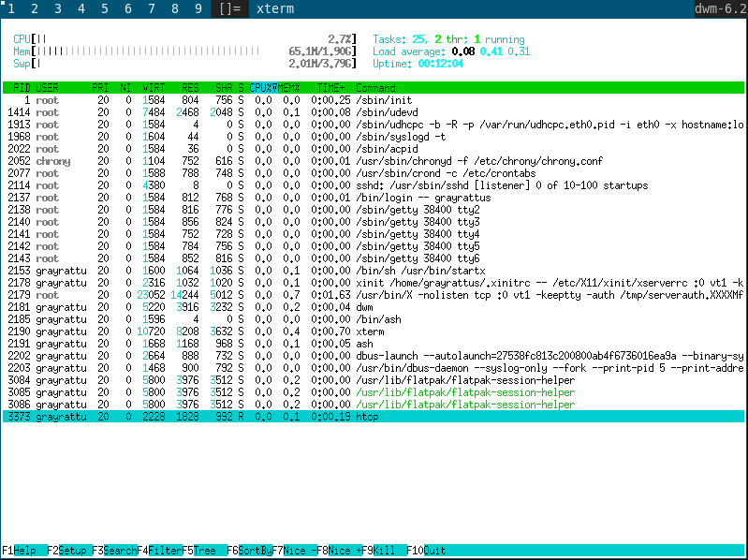The width and height of the screenshot is (748, 560).
Task: Select the /sbin/init process row
Action: click(x=374, y=100)
